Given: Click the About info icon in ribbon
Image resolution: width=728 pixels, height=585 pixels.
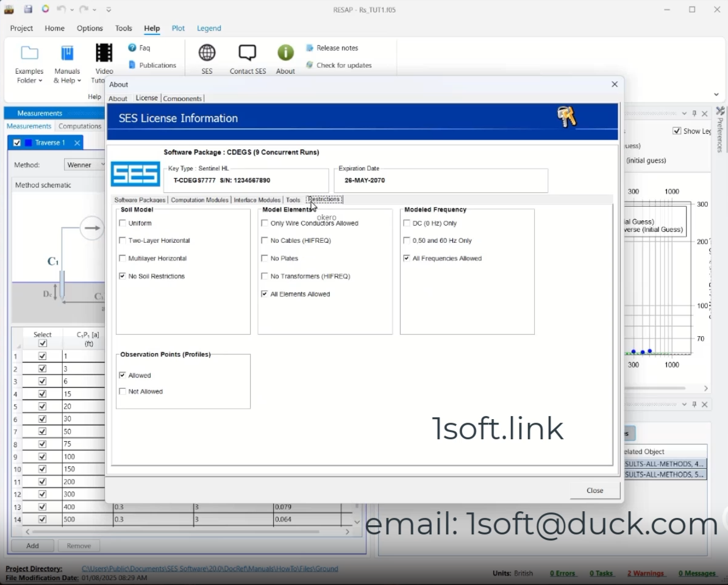Looking at the screenshot, I should pos(285,53).
